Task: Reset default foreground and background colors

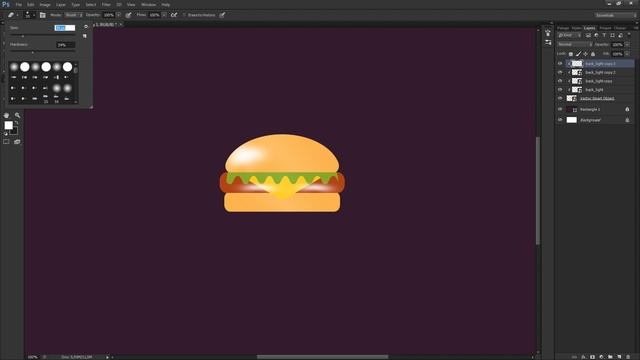Action: tap(6, 134)
